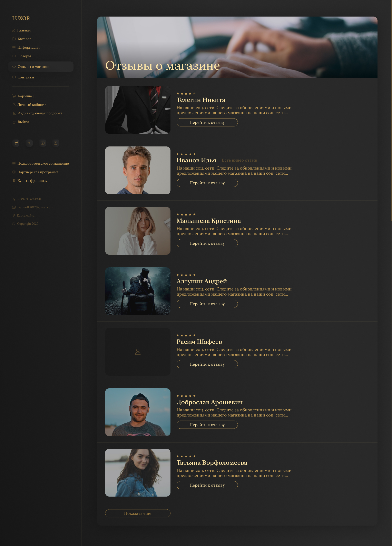Click Расим Шафеев's placeholder avatar
This screenshot has height=546, width=392.
pyautogui.click(x=138, y=352)
